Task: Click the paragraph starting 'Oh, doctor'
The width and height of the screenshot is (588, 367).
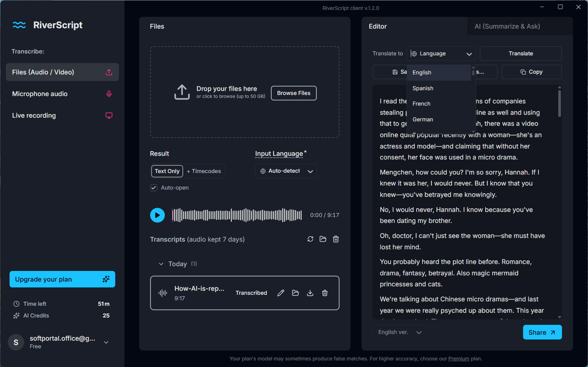Action: (462, 241)
